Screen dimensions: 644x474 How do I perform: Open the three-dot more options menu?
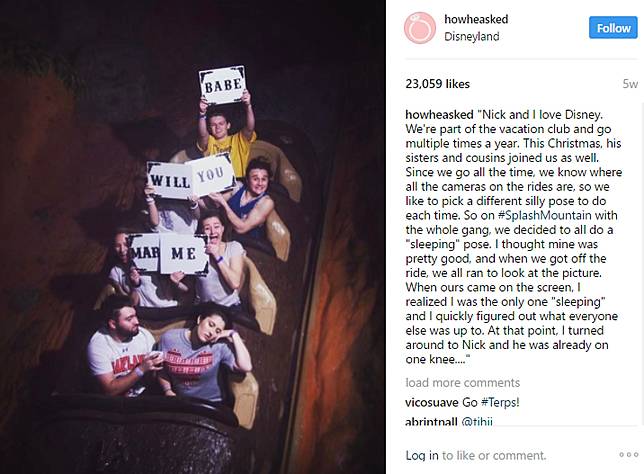pos(629,455)
